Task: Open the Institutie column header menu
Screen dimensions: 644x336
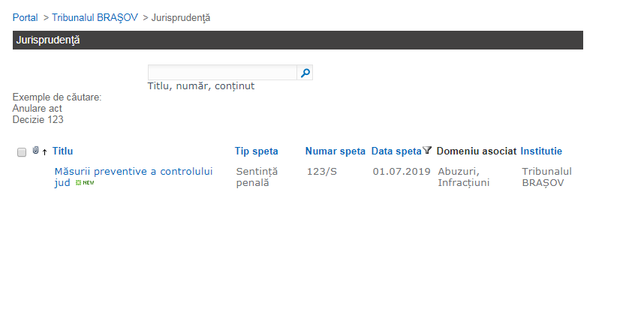Action: pyautogui.click(x=540, y=151)
